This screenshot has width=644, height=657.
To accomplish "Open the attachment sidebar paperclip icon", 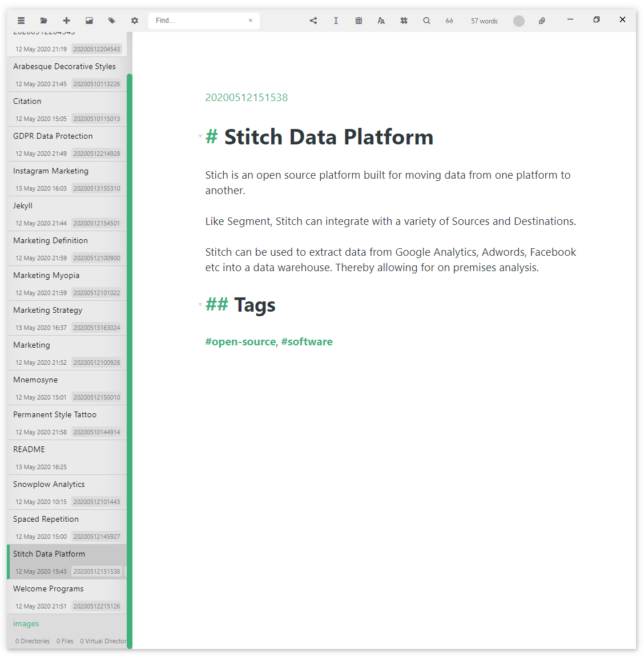I will pos(542,21).
